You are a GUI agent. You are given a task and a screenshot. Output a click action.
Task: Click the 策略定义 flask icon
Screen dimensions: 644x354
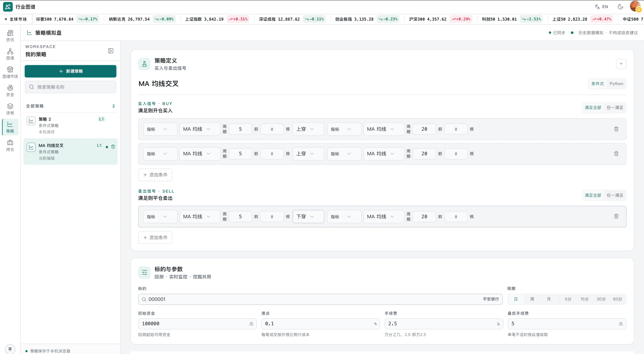point(145,64)
